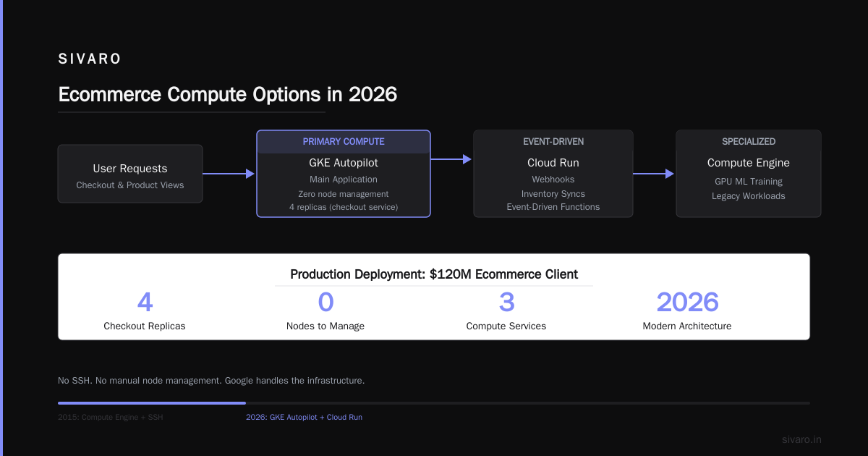Screen dimensions: 868x456
Task: Click the SPECIALIZED header
Action: coord(749,142)
